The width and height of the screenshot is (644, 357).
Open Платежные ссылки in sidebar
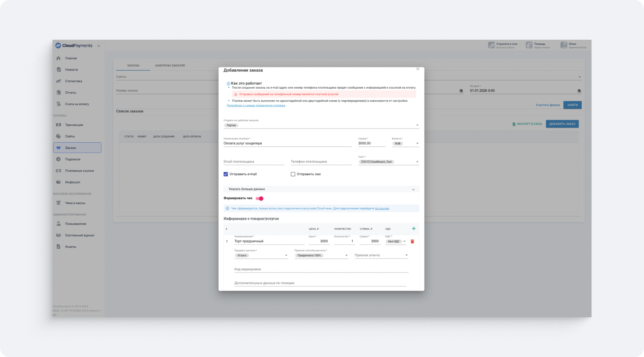click(x=80, y=171)
